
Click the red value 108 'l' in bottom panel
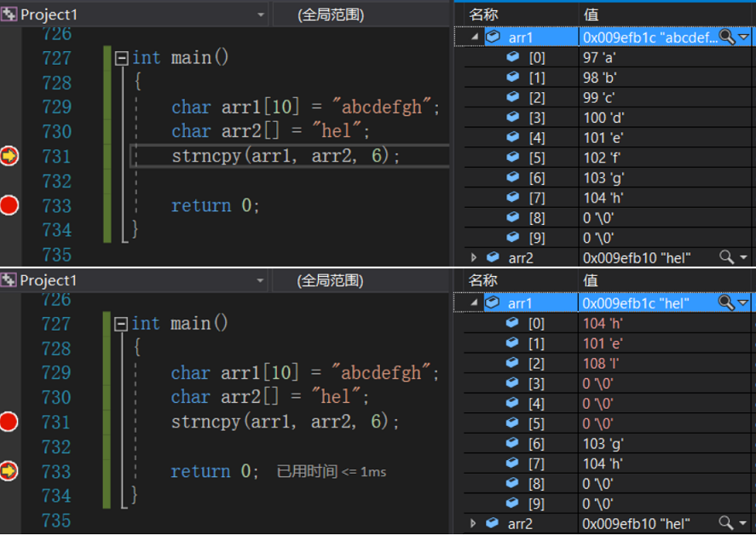(601, 364)
